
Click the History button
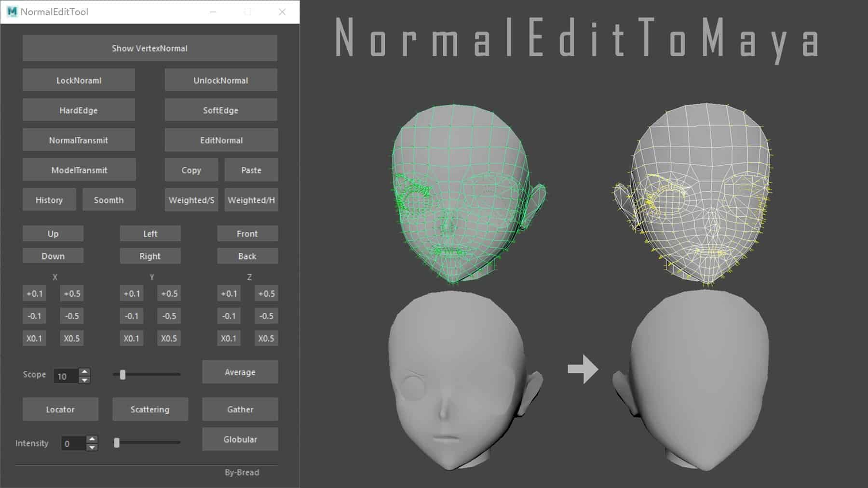pyautogui.click(x=49, y=200)
